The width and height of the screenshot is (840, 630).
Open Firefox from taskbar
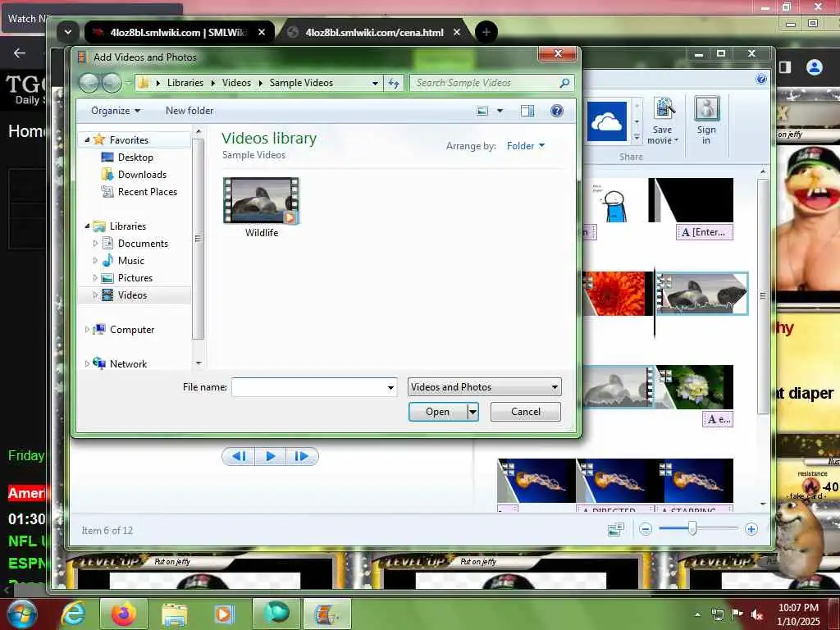click(123, 614)
